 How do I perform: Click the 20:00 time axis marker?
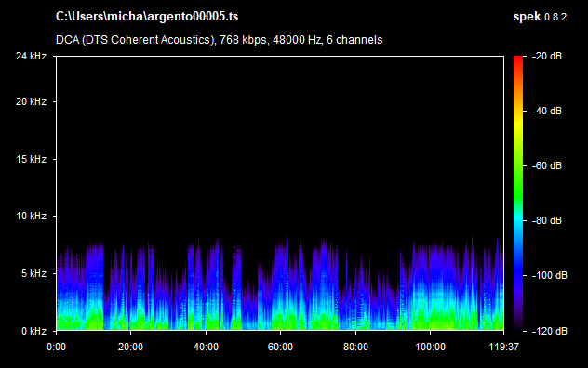point(130,347)
